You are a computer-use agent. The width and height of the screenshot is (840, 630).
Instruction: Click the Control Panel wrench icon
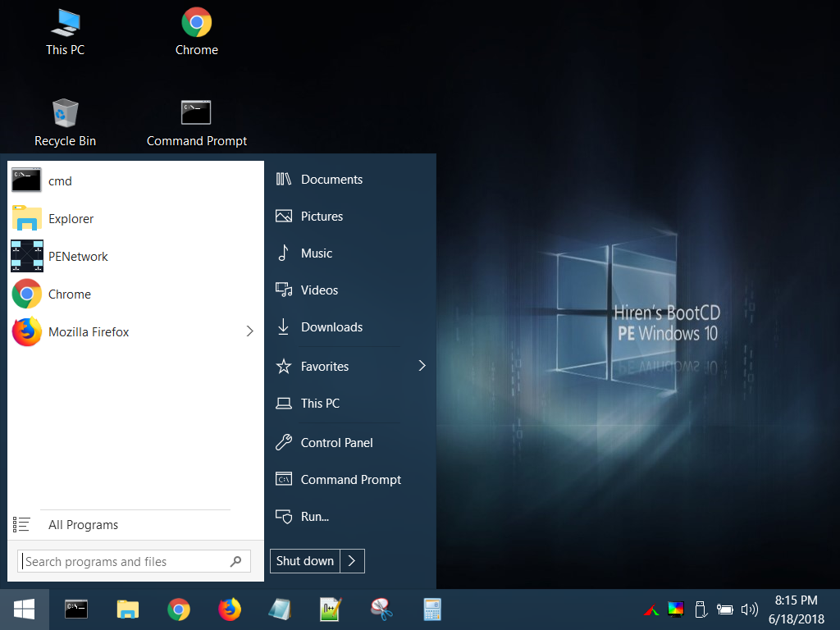283,442
